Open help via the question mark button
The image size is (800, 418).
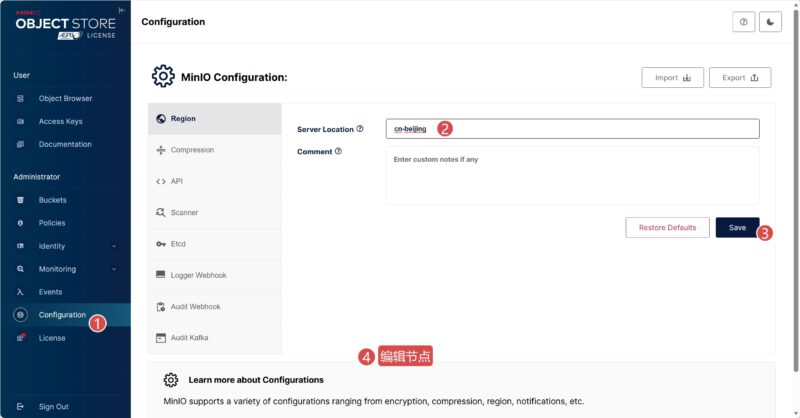tap(743, 22)
